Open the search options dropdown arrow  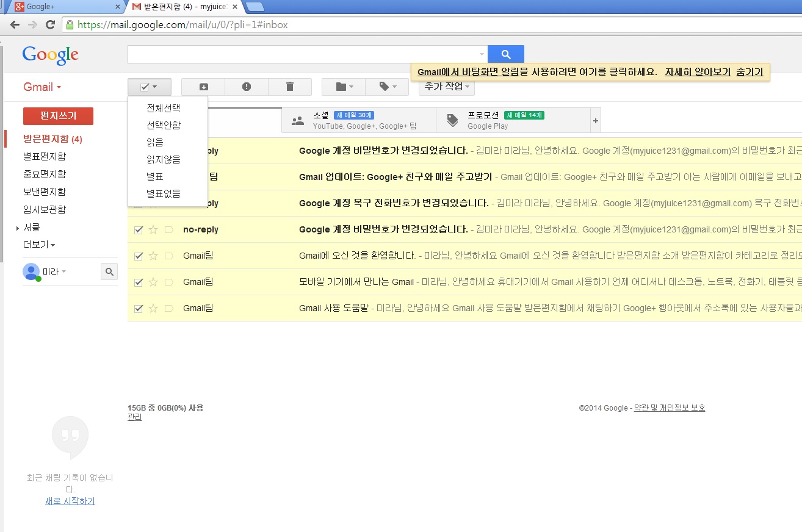point(482,54)
